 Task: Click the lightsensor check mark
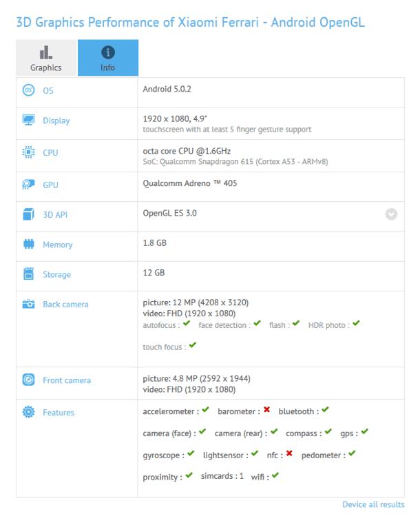[255, 453]
